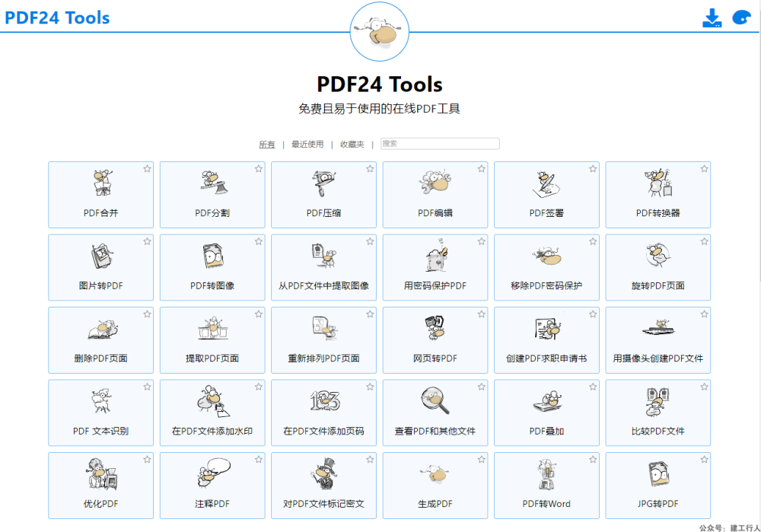This screenshot has width=761, height=532.
Task: Click the 生成PDF tool icon
Action: [435, 473]
